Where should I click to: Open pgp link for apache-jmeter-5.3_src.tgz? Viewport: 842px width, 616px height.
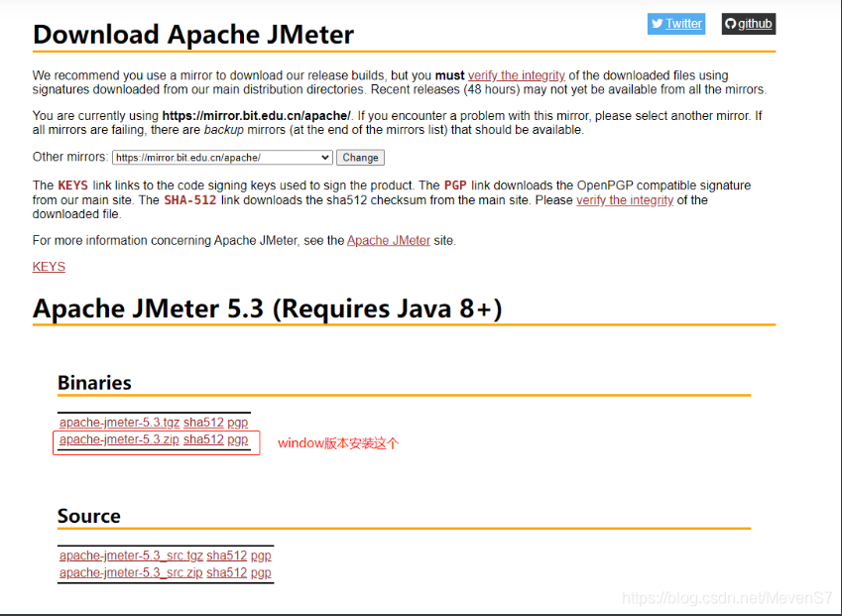coord(261,555)
